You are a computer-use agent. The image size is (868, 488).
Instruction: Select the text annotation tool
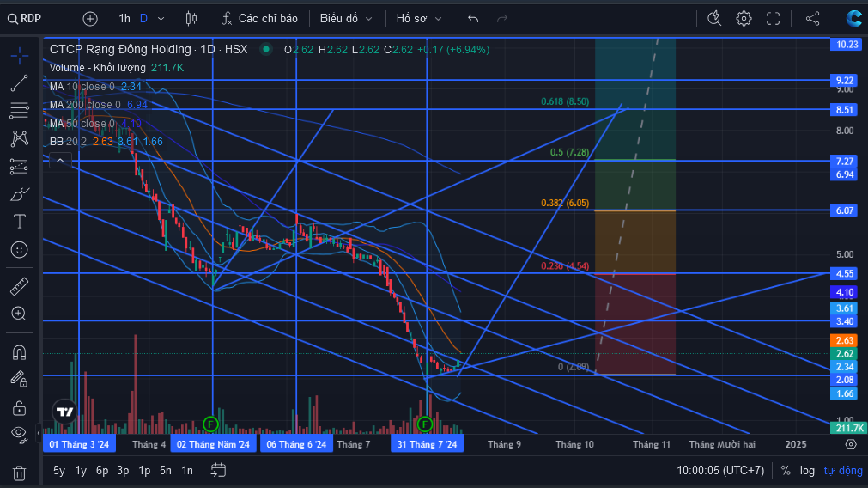click(x=20, y=222)
